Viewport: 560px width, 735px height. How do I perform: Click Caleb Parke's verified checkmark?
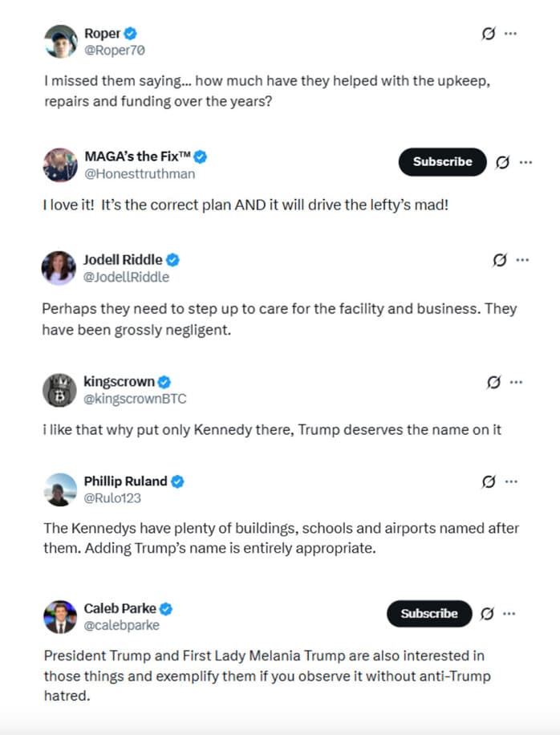[x=165, y=608]
